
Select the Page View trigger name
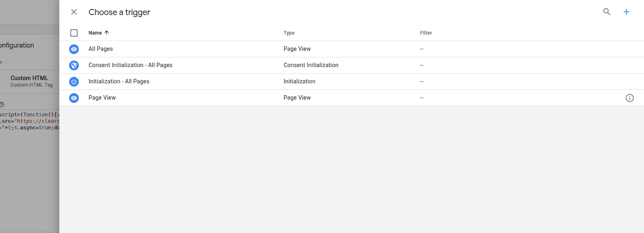(102, 98)
